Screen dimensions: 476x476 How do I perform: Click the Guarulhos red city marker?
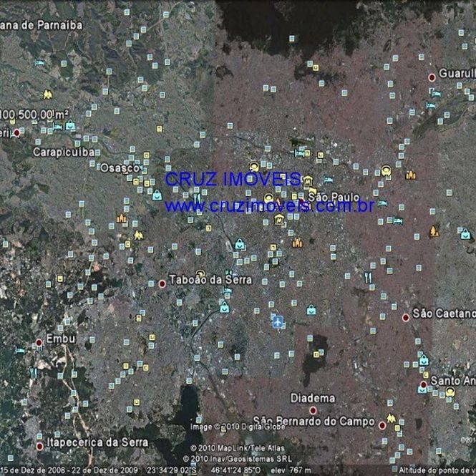tap(432, 78)
